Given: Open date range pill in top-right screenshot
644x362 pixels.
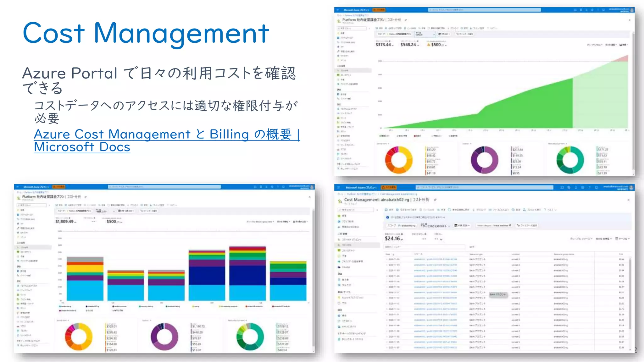Looking at the screenshot, I should pos(444,34).
